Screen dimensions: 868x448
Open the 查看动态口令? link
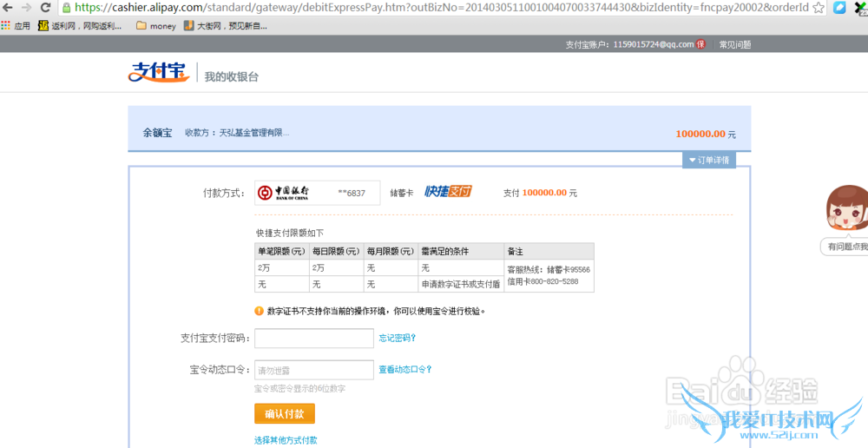click(405, 369)
